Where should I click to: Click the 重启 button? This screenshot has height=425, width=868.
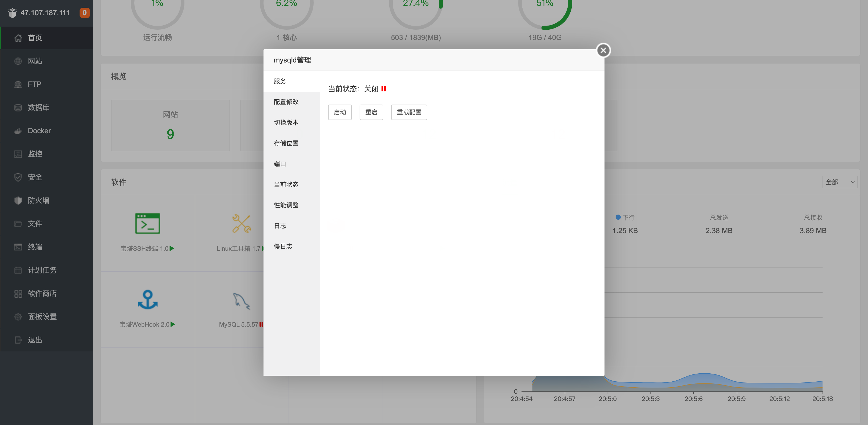point(371,112)
